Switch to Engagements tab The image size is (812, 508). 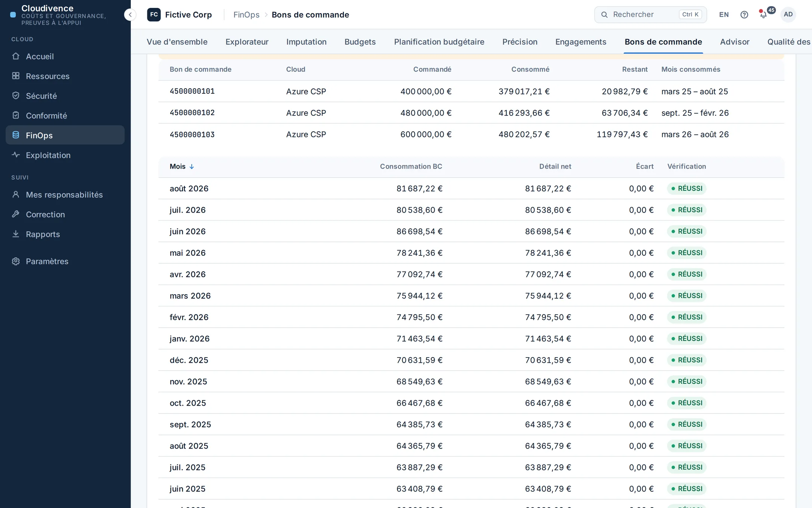click(x=581, y=42)
